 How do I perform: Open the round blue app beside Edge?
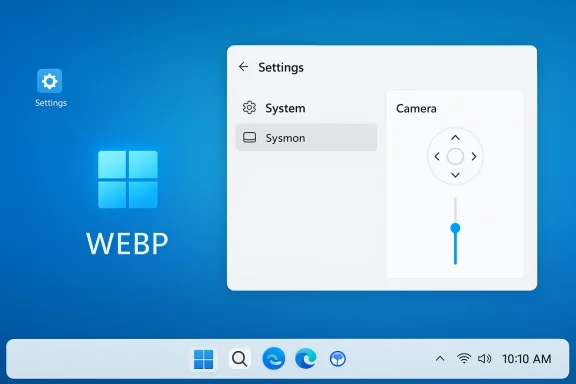coord(338,359)
